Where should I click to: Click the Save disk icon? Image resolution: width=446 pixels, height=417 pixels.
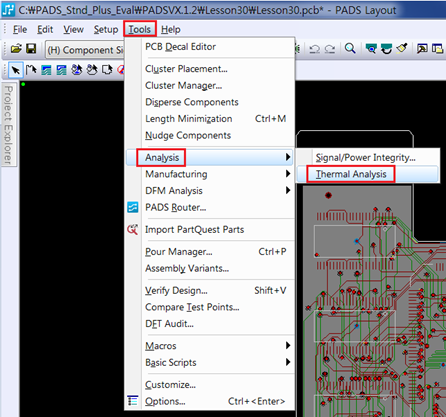[31, 49]
